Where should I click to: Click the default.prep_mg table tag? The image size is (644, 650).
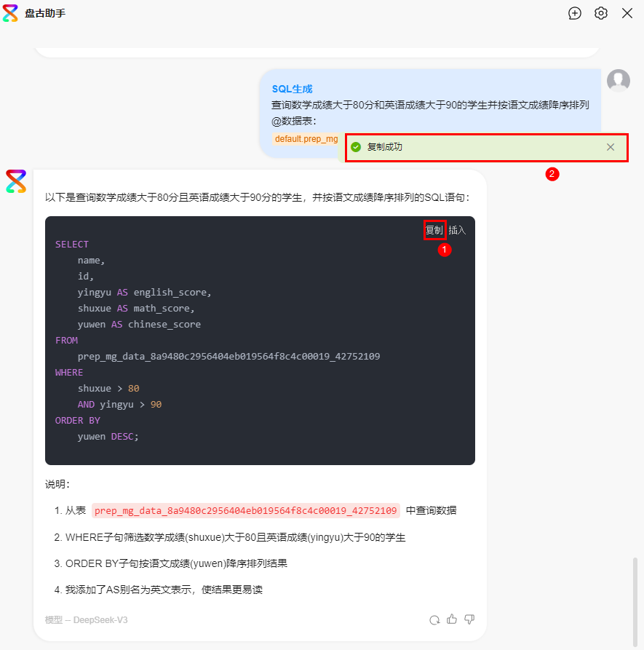point(306,139)
